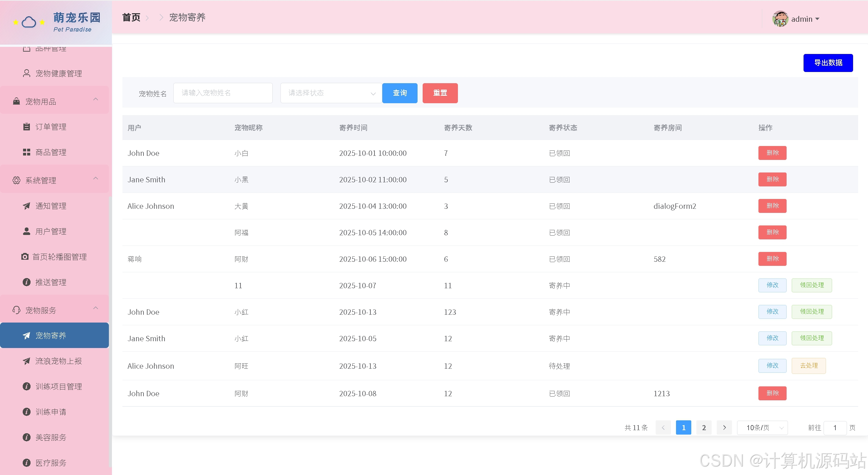This screenshot has height=475, width=868.
Task: Click the shopping bag icon for 宠物用品
Action: pyautogui.click(x=16, y=101)
